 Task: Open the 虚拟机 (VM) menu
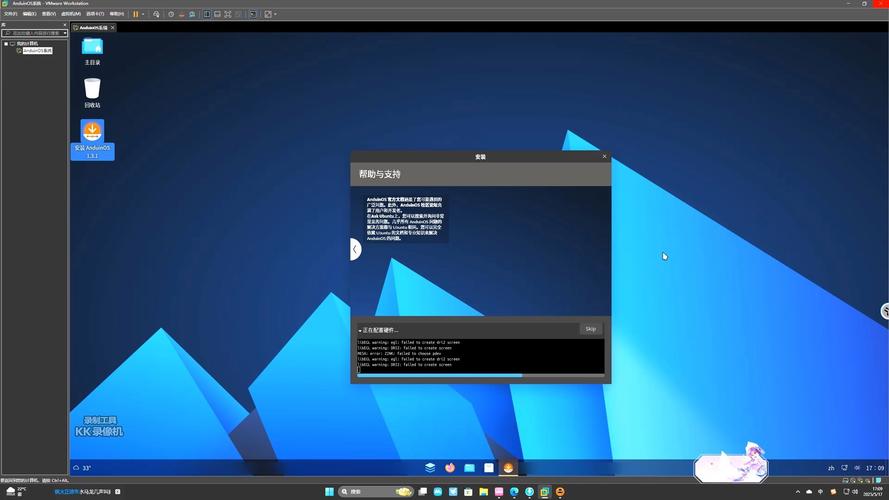(71, 14)
